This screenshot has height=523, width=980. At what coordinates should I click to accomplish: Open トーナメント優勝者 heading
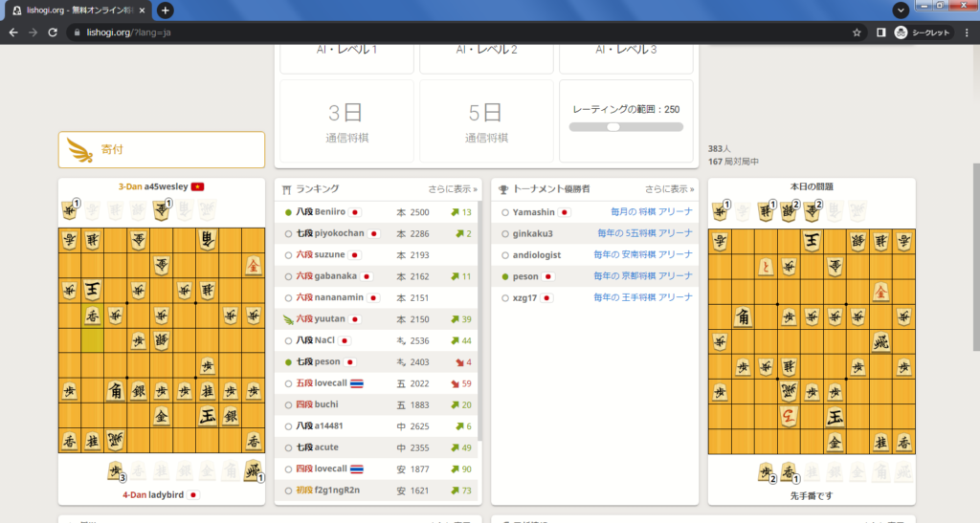point(551,189)
